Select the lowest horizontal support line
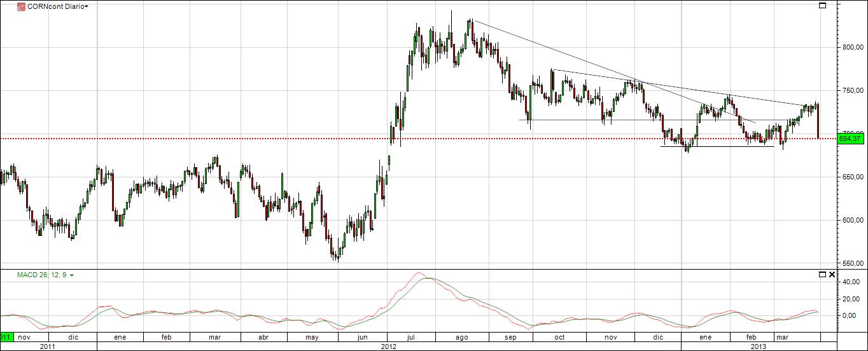Viewport: 868px width, 351px height. (x=716, y=147)
